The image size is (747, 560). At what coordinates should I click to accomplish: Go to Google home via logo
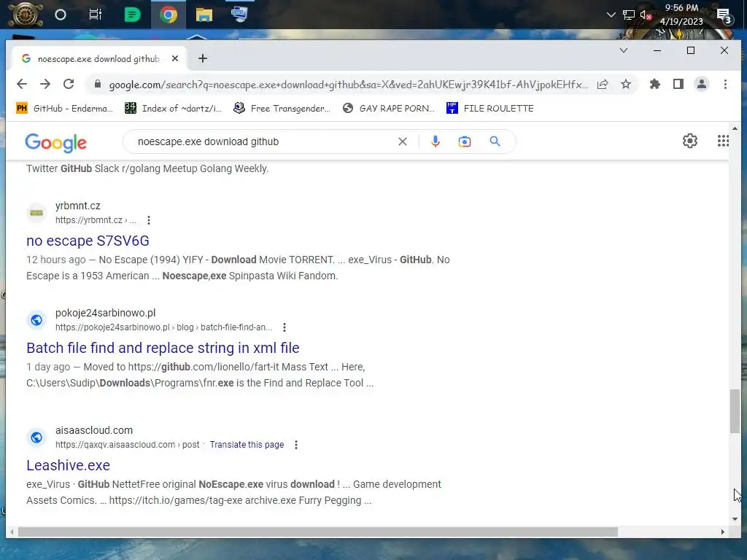[55, 142]
